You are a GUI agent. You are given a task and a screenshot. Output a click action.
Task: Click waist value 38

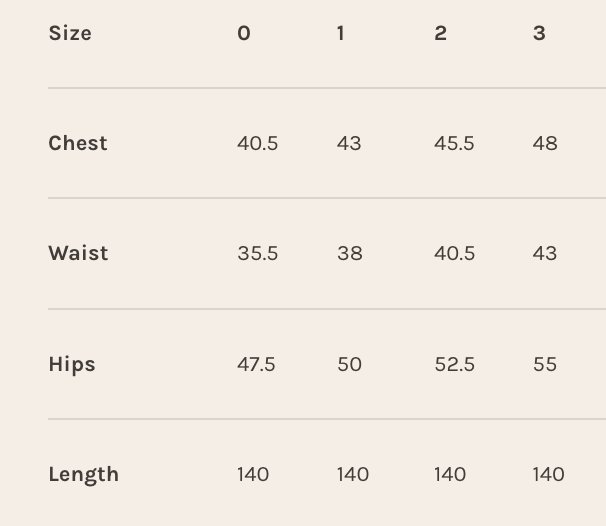pyautogui.click(x=350, y=253)
